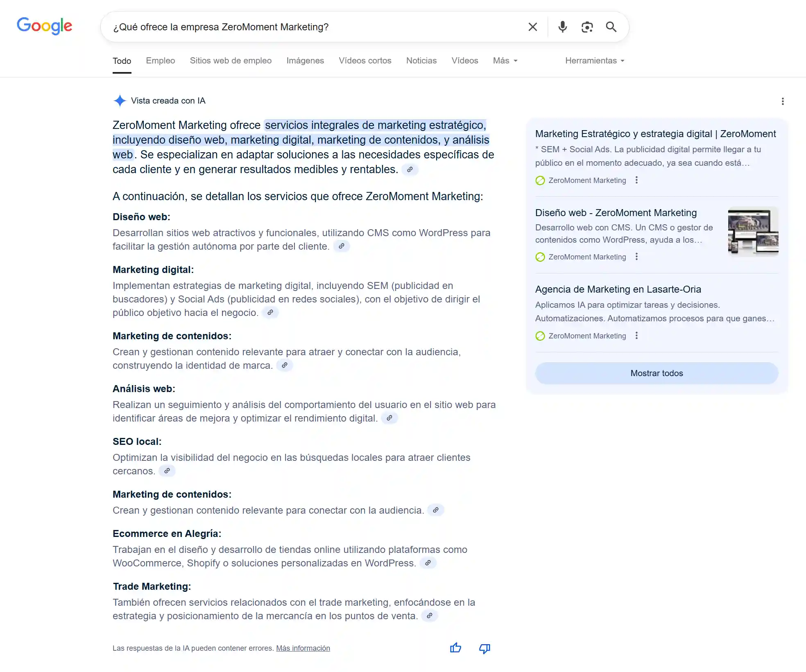Open three-dot menu for Diseño web source card
The width and height of the screenshot is (806, 672).
tap(636, 257)
